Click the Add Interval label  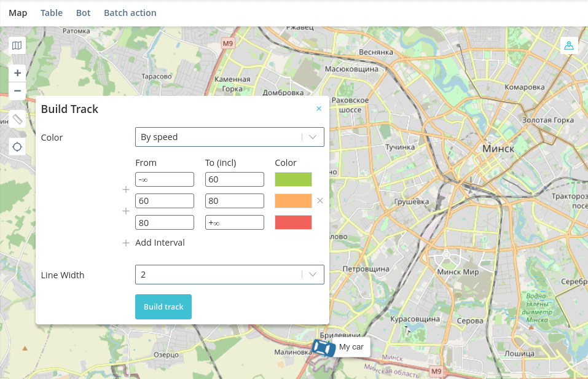pos(160,243)
